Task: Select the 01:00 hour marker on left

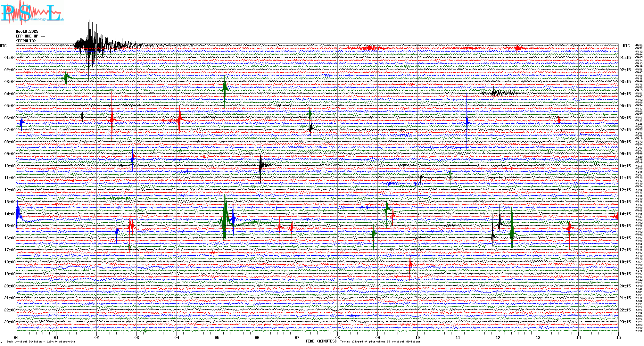Action: [x=10, y=58]
